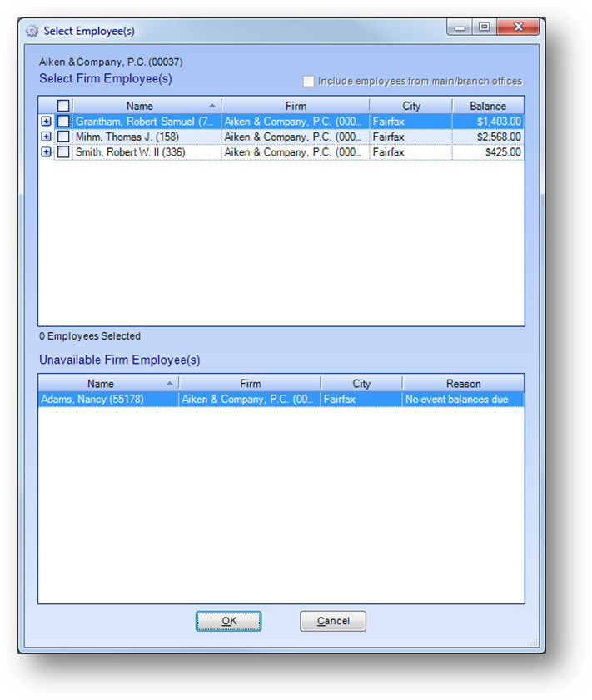Click the gear icon in title bar
The height and width of the screenshot is (700, 592).
(32, 32)
